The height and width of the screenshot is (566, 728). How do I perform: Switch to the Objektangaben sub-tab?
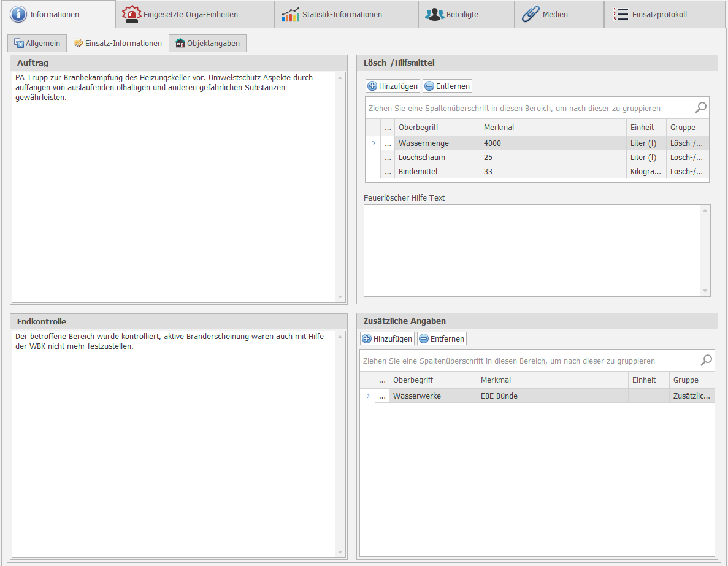tap(208, 44)
